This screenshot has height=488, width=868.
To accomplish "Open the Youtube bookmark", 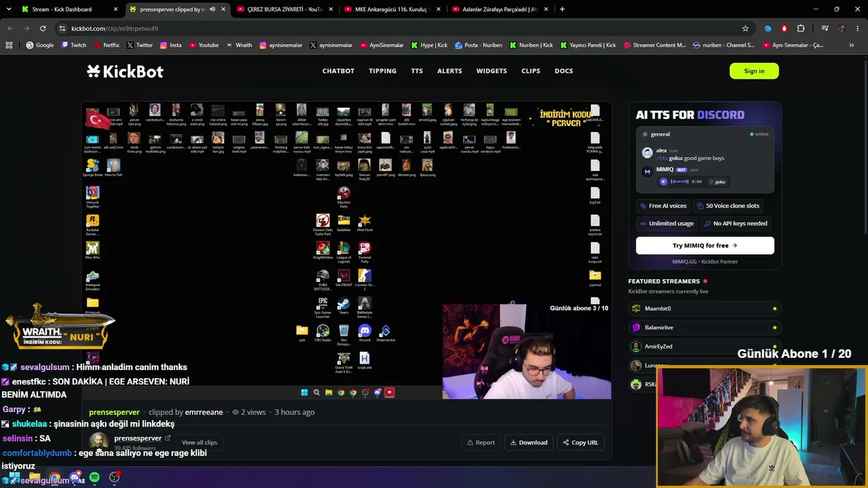I will (x=204, y=45).
